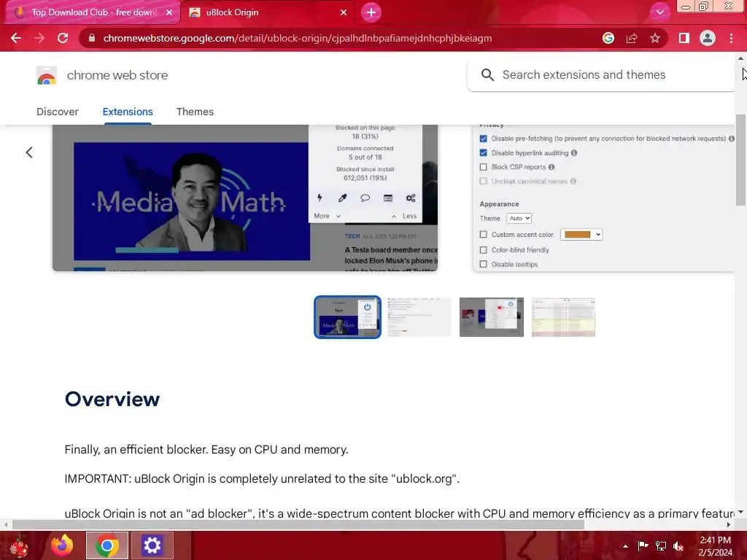
Task: Open a new tab with plus button
Action: coord(371,12)
